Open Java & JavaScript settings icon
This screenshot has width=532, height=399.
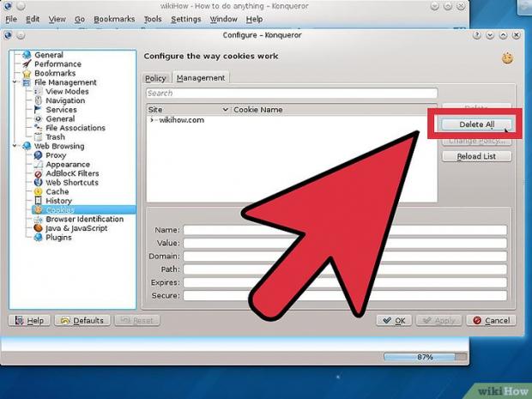click(x=39, y=228)
